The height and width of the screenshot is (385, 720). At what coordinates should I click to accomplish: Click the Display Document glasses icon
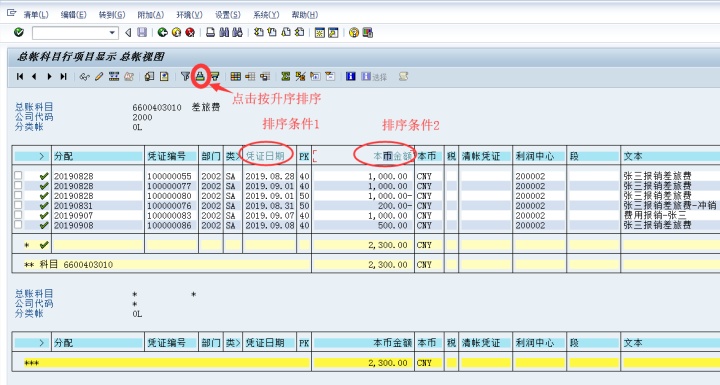[84, 77]
